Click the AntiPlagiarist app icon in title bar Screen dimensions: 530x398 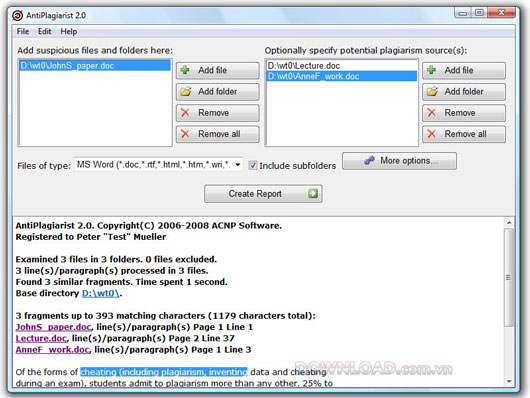click(18, 15)
